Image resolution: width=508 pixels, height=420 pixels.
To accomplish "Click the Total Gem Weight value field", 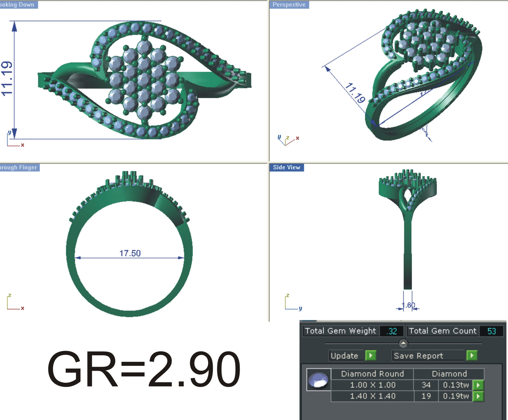I will pyautogui.click(x=391, y=331).
